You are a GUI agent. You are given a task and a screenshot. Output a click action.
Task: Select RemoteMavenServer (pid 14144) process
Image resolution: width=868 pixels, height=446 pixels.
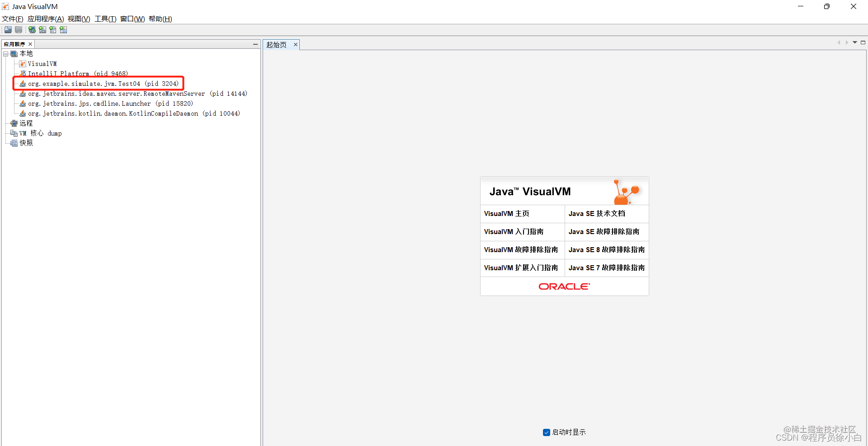pos(138,94)
